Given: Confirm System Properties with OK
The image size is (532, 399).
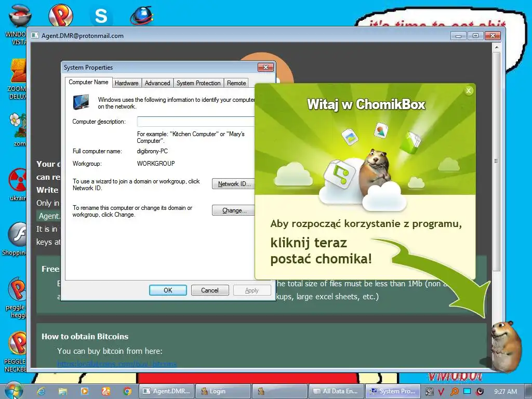Looking at the screenshot, I should (x=168, y=290).
